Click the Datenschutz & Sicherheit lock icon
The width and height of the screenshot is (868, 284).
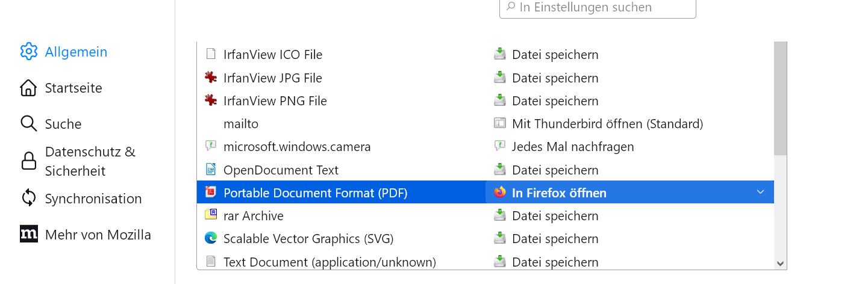tap(28, 161)
